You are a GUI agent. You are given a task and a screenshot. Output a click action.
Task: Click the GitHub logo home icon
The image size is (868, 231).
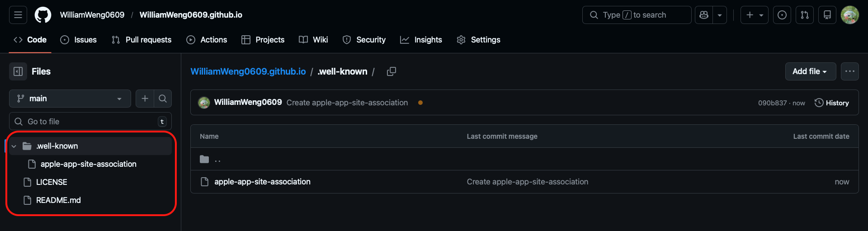point(43,15)
